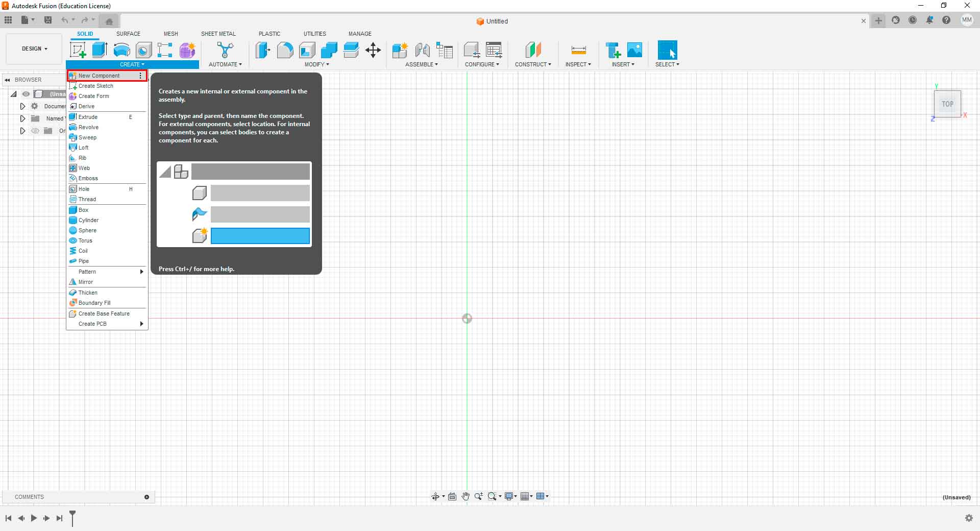
Task: Jump to the timeline start
Action: pos(8,518)
